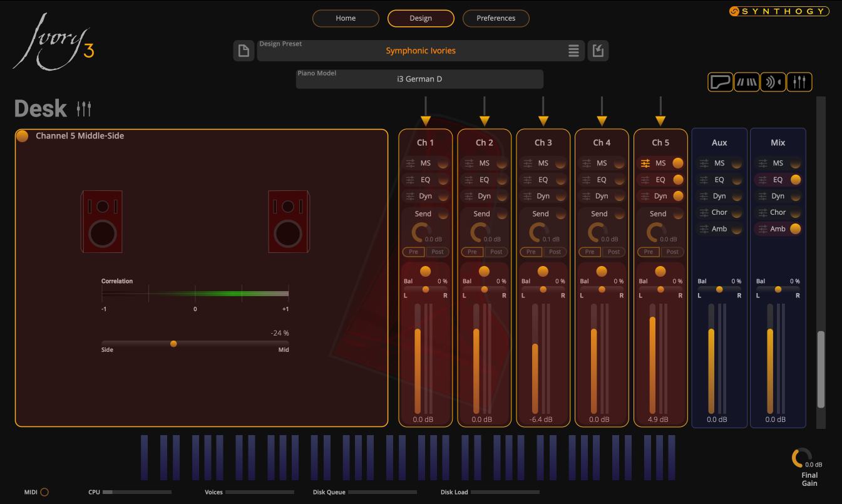Disable the Mix EQ toggle
This screenshot has height=504, width=842.
pos(796,180)
